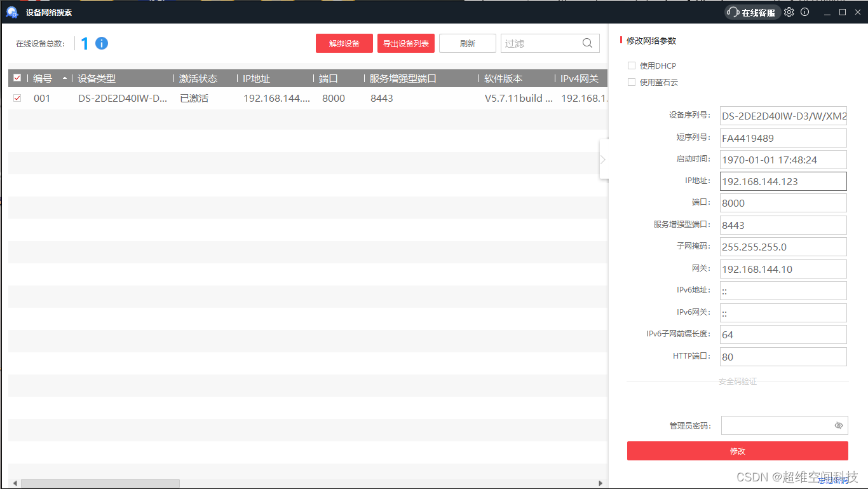This screenshot has height=489, width=868.
Task: Open the online customer service headset icon
Action: click(x=733, y=12)
